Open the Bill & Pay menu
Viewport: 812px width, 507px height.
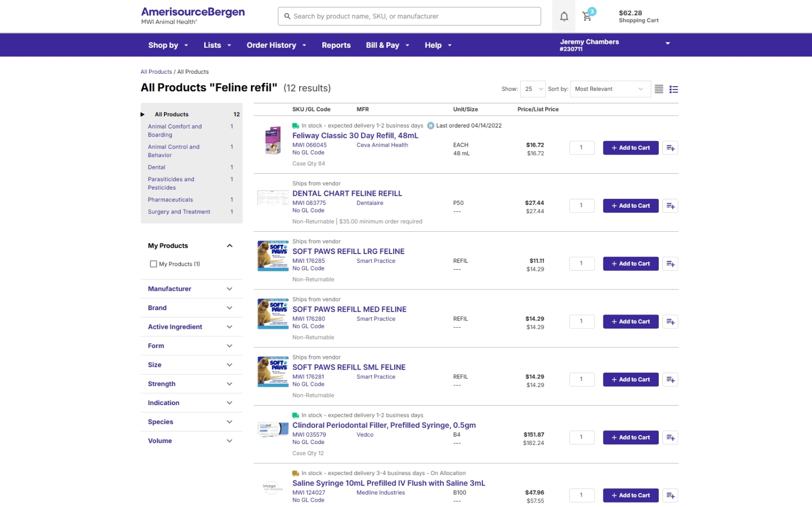(387, 45)
